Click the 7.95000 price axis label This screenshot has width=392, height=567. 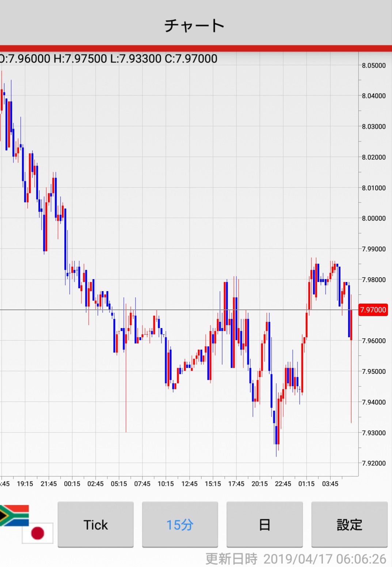point(374,371)
